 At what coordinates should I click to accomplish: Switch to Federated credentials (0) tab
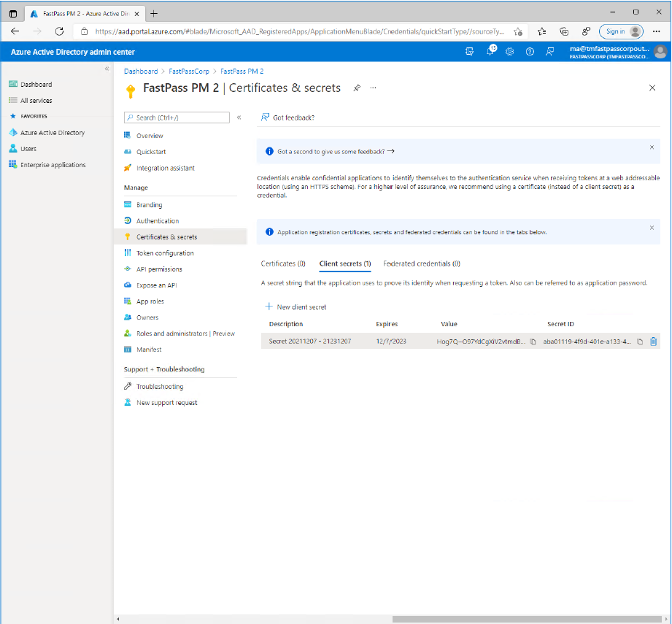(x=421, y=263)
